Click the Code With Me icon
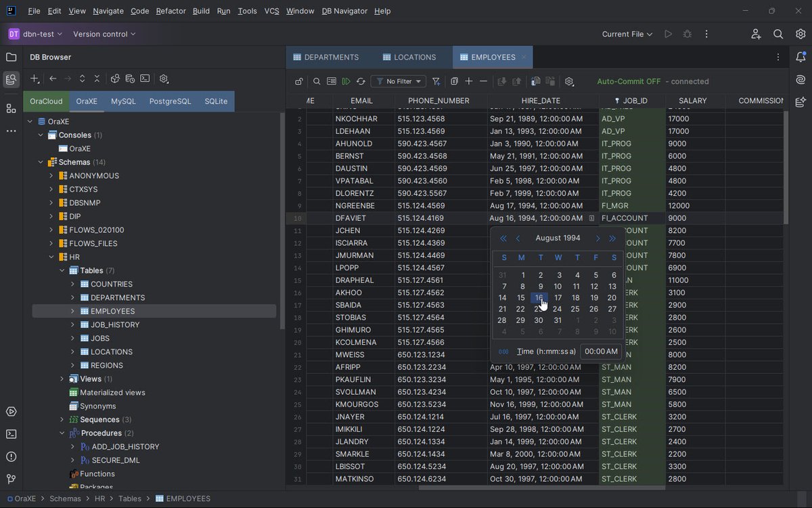 tap(756, 34)
